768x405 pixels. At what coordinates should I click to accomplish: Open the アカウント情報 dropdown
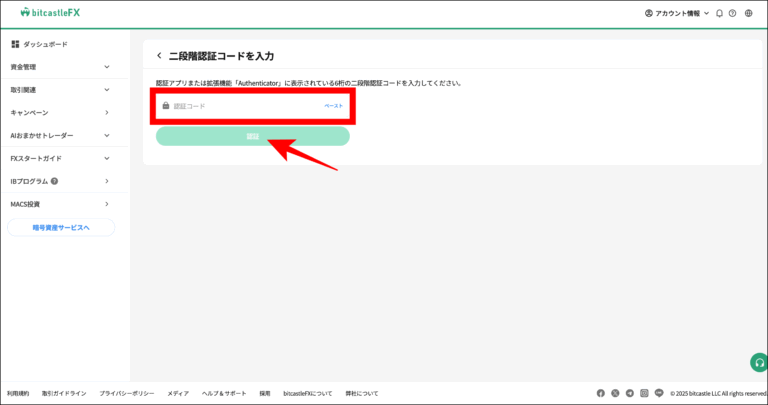coord(677,13)
